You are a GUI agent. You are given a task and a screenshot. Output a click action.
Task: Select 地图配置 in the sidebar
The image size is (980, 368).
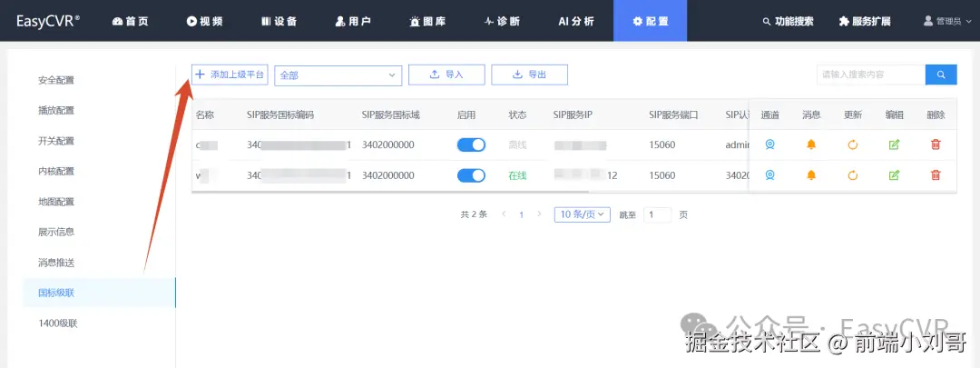(x=56, y=202)
